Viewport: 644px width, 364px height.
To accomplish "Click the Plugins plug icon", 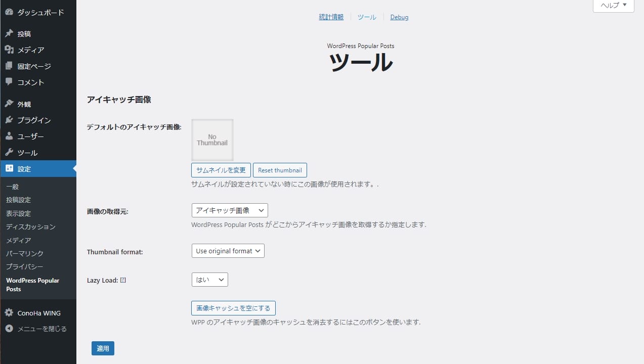I will (9, 120).
